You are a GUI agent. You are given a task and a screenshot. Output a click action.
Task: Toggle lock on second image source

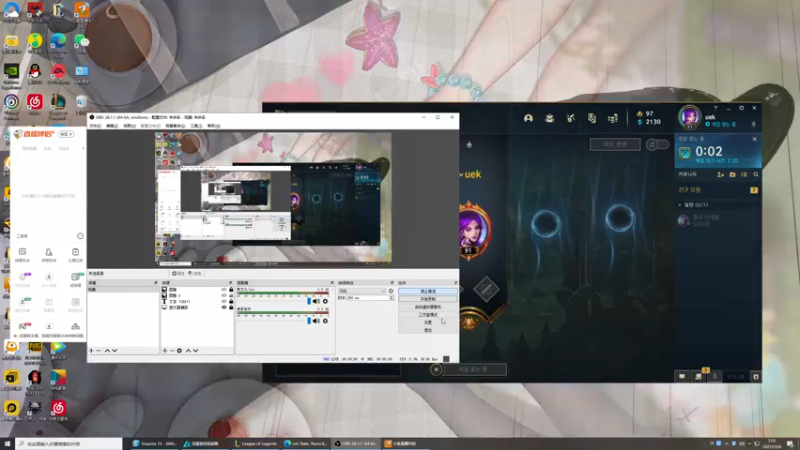click(x=231, y=295)
